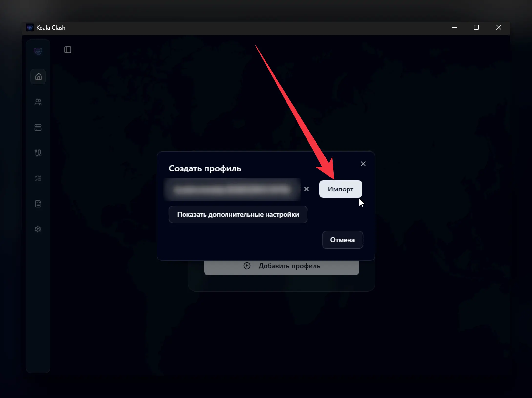Click the Koala logo at sidebar top
The height and width of the screenshot is (398, 532).
(x=38, y=51)
